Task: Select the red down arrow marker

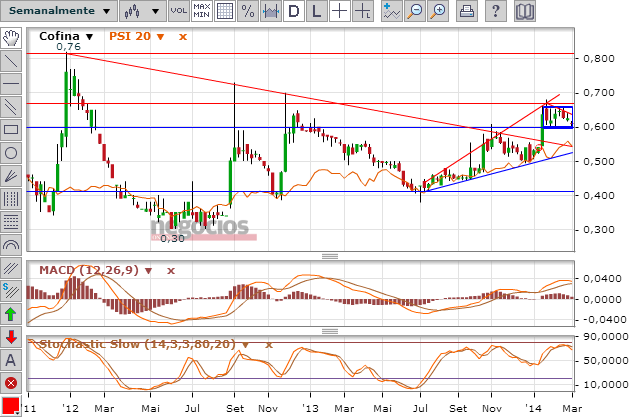Action: [11, 337]
